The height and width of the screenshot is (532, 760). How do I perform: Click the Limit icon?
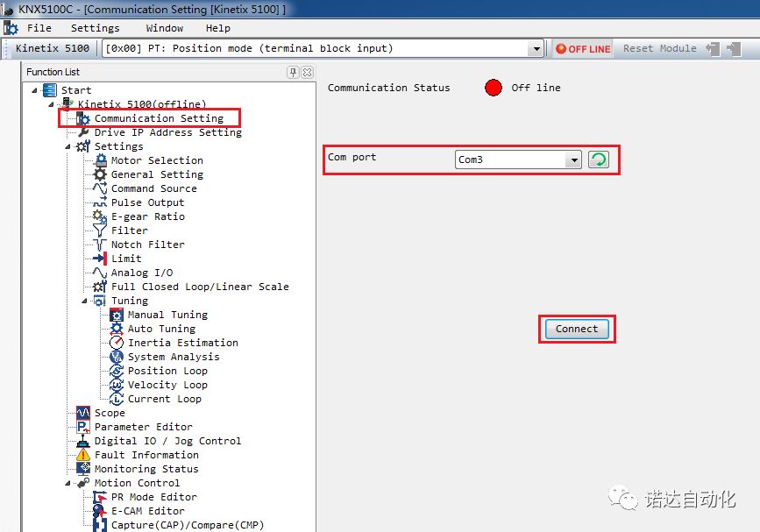click(x=100, y=259)
